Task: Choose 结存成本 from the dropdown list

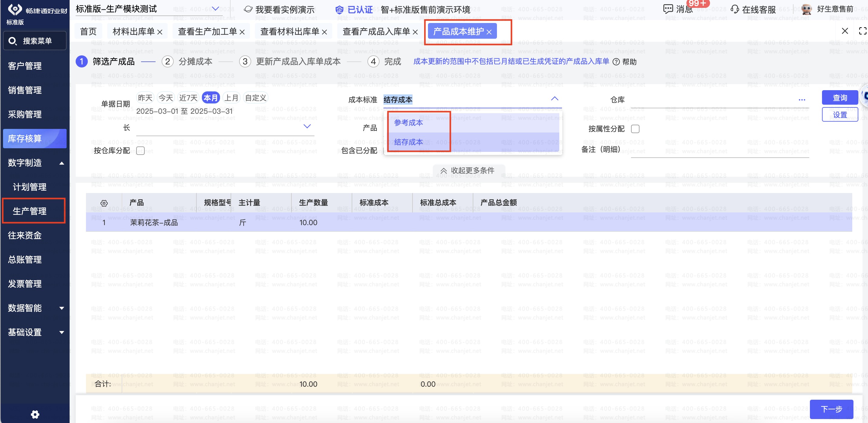Action: 473,142
